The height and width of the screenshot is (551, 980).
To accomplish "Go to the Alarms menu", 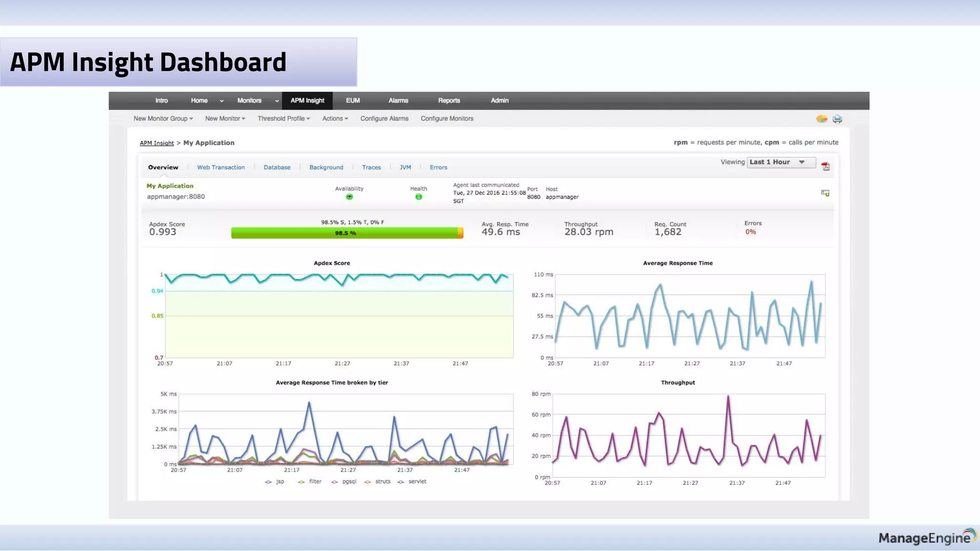I will (x=398, y=100).
